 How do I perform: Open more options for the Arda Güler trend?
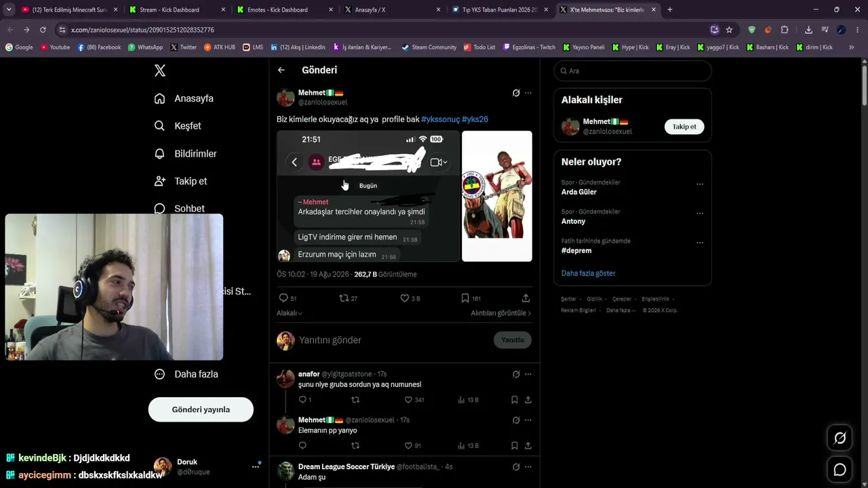(x=700, y=184)
